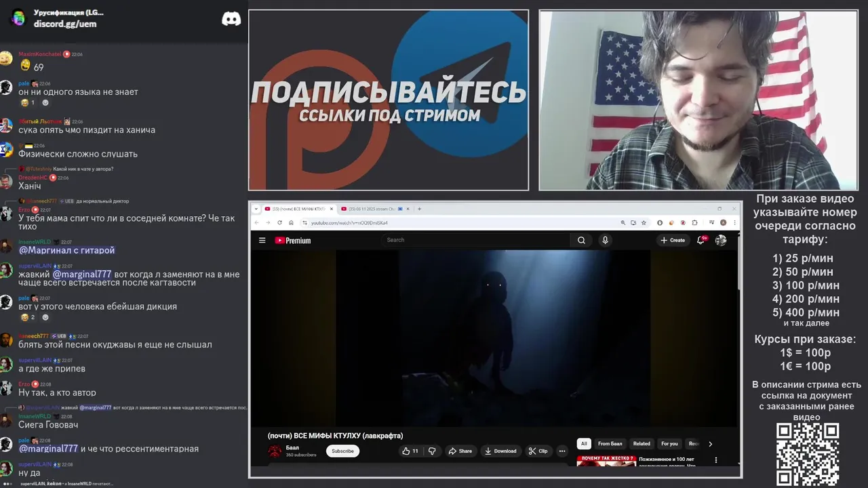
Task: Open more actions ellipsis under video
Action: 561,451
